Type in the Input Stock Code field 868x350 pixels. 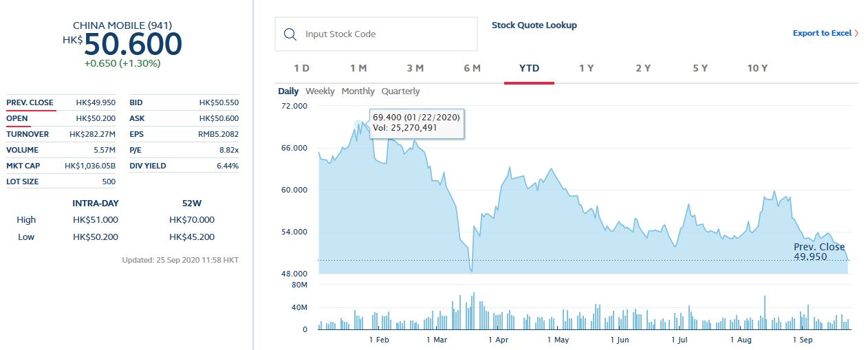click(385, 34)
